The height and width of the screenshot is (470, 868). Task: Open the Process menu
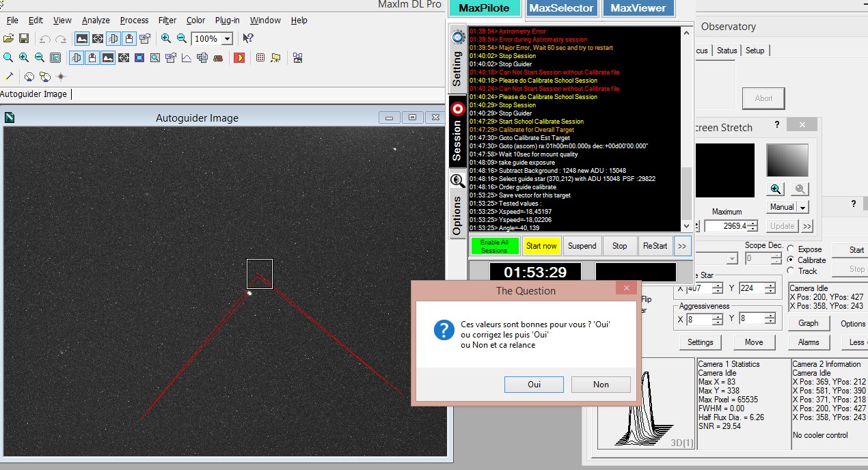click(134, 20)
